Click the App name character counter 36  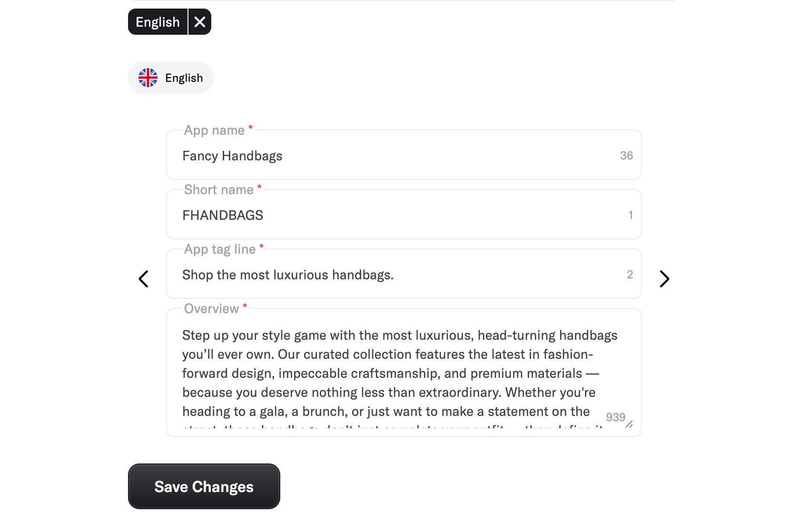pyautogui.click(x=626, y=156)
